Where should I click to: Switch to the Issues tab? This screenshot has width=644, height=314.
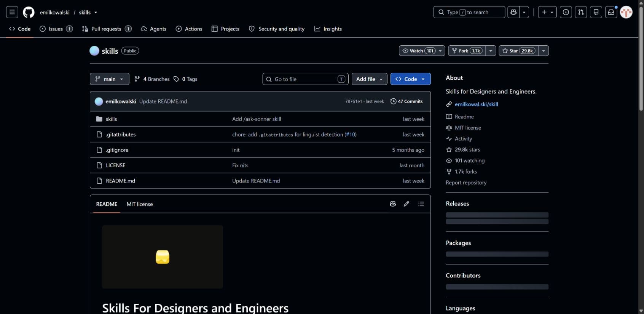pyautogui.click(x=56, y=29)
